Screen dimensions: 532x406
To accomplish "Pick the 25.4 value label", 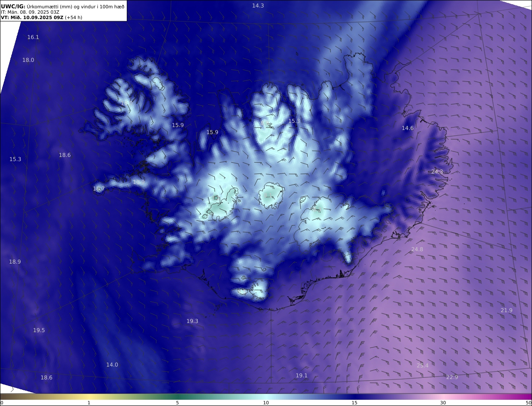I will pyautogui.click(x=423, y=366).
